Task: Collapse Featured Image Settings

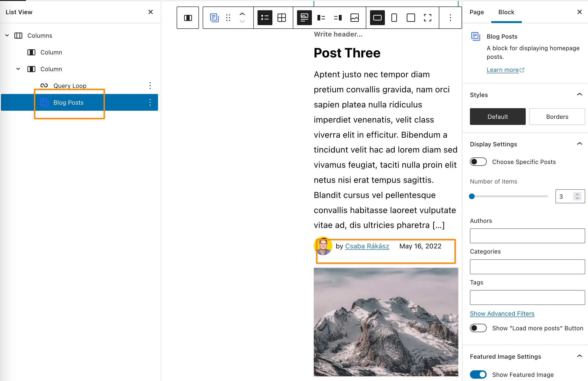Action: [x=580, y=356]
